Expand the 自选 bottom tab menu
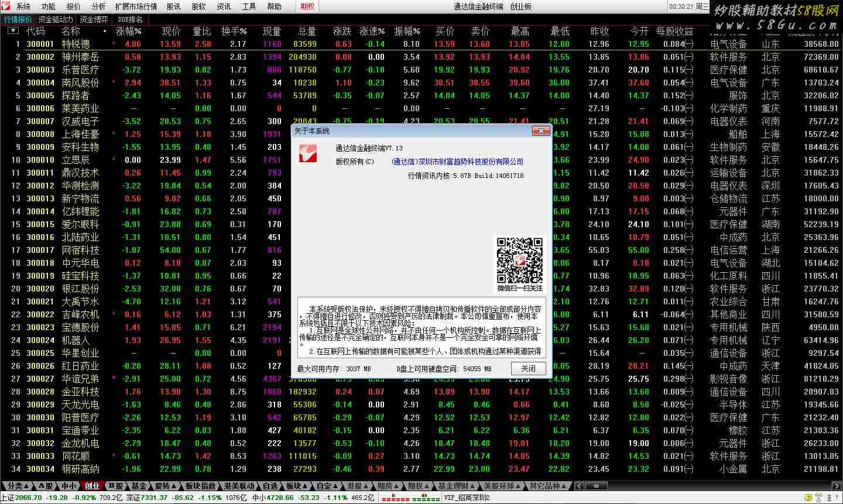 coord(270,486)
